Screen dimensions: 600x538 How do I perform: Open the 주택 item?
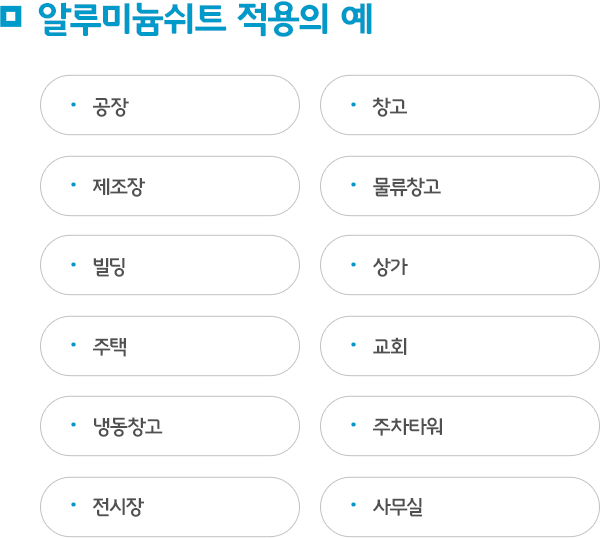[170, 346]
